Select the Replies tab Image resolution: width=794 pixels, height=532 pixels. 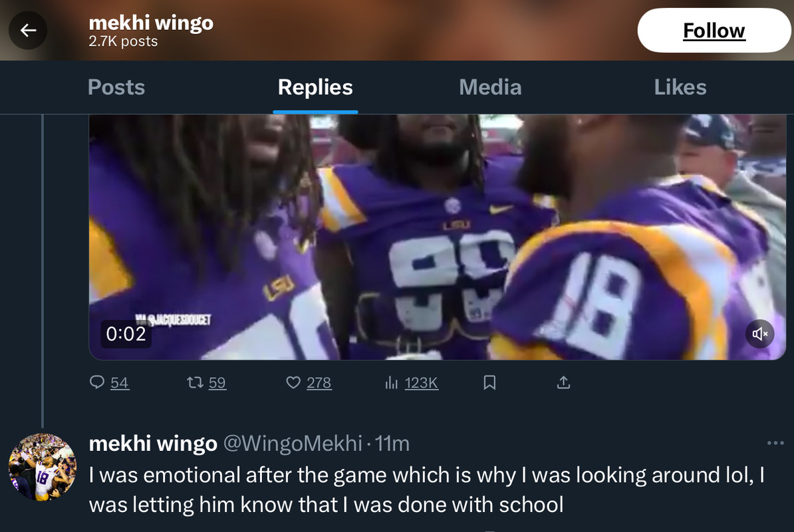pyautogui.click(x=315, y=87)
